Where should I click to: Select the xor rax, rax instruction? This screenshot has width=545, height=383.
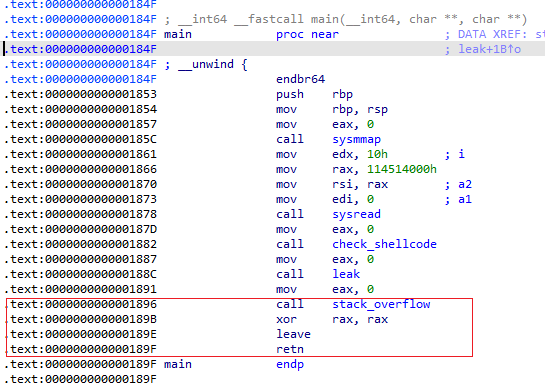(332, 319)
